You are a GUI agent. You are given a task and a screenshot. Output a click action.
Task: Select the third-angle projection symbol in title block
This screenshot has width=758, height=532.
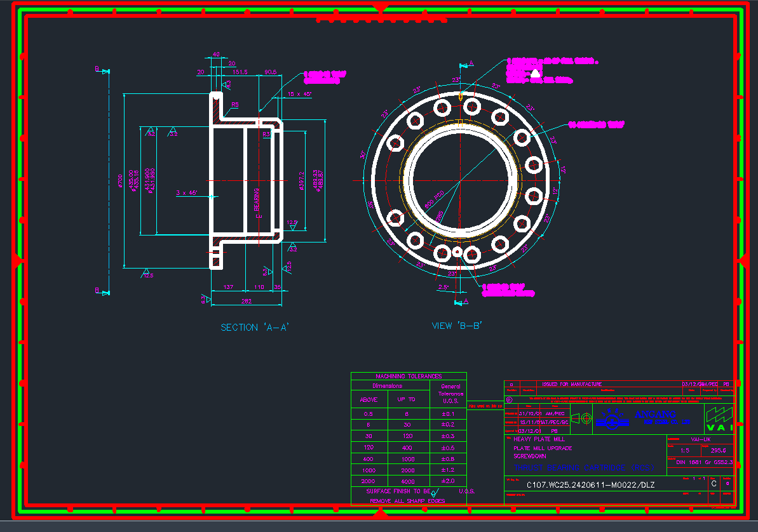(x=581, y=418)
